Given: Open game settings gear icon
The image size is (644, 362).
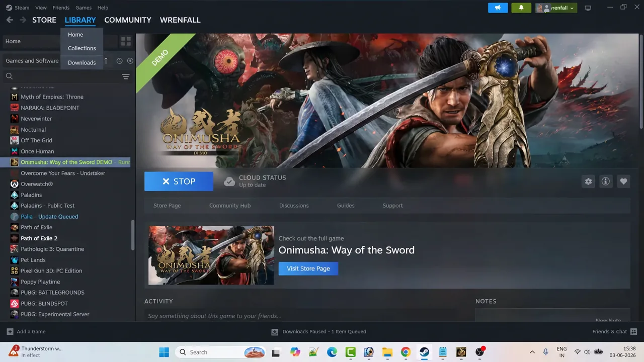Looking at the screenshot, I should 588,182.
